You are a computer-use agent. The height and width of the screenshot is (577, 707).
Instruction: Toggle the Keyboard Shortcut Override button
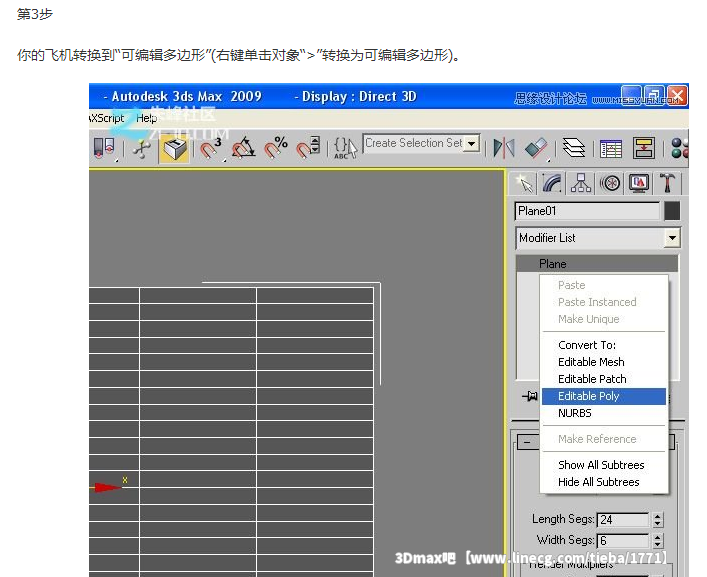pos(174,149)
